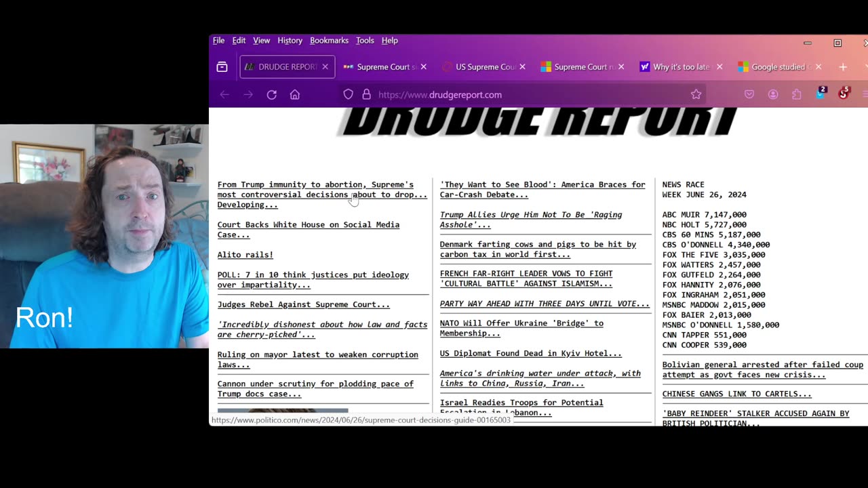Close the DRUDGE REPORT tab

[325, 67]
